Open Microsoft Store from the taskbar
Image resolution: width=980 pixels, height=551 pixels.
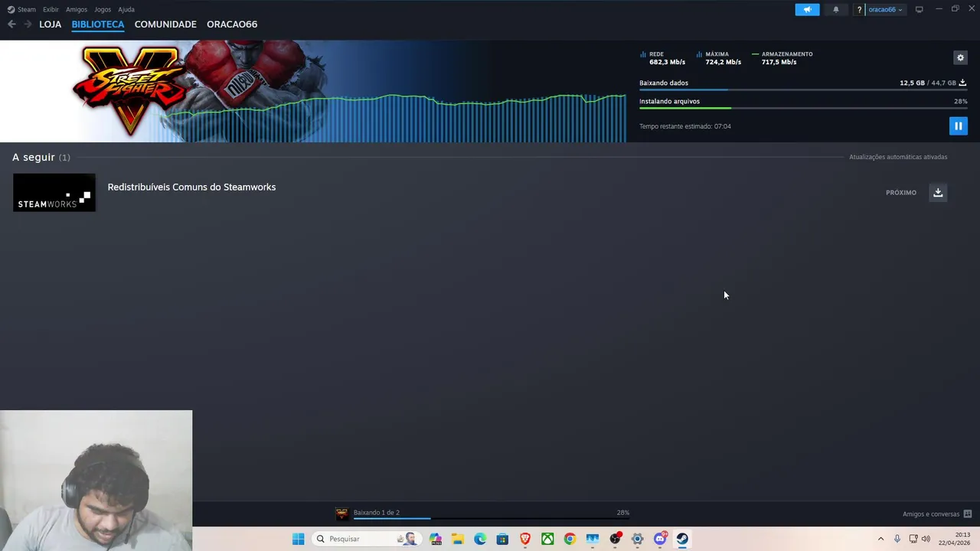pos(502,539)
